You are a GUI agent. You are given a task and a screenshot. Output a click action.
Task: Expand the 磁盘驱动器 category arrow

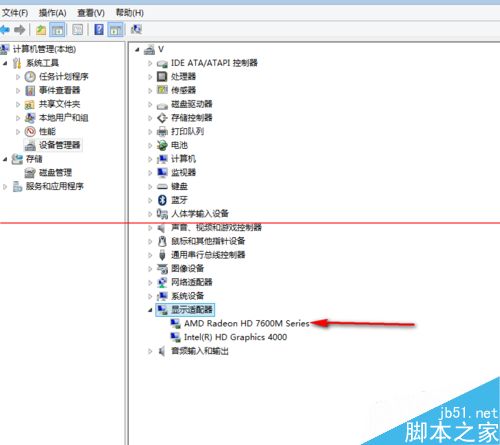(150, 104)
